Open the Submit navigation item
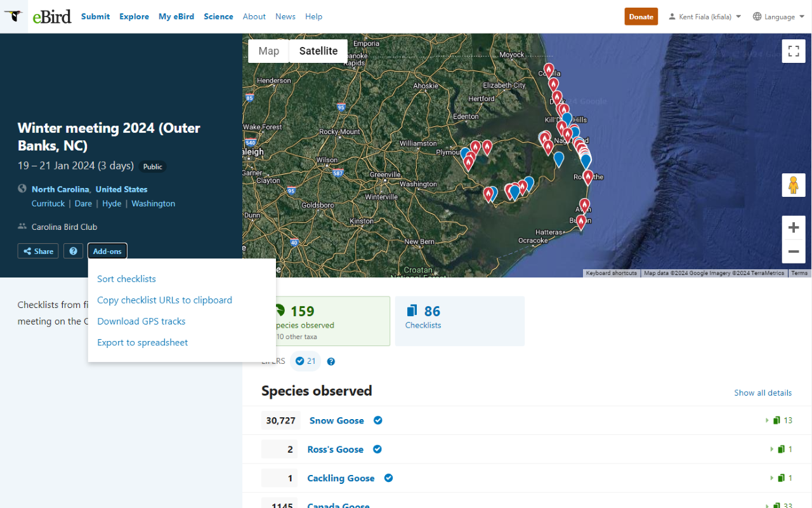This screenshot has width=812, height=508. point(95,17)
